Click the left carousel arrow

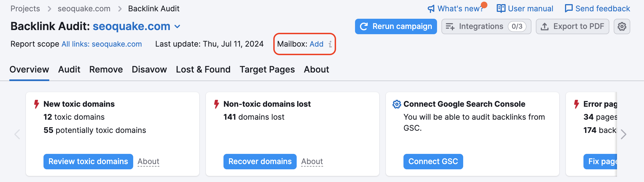coord(17,134)
